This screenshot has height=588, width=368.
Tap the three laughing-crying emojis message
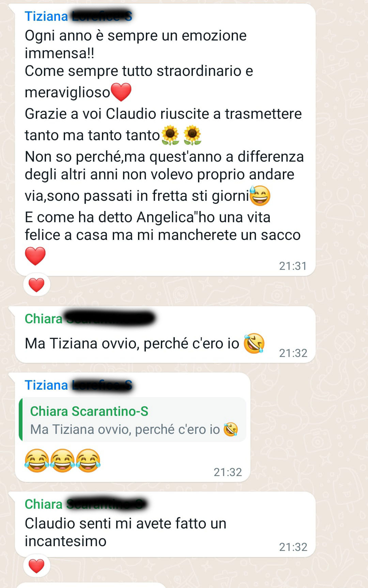tap(62, 460)
